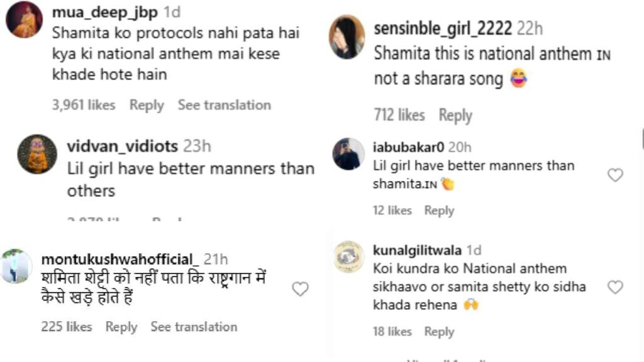Viewport: 644px width, 362px height.
Task: Open montukushwahofficial_'s profile avatar
Action: click(17, 266)
